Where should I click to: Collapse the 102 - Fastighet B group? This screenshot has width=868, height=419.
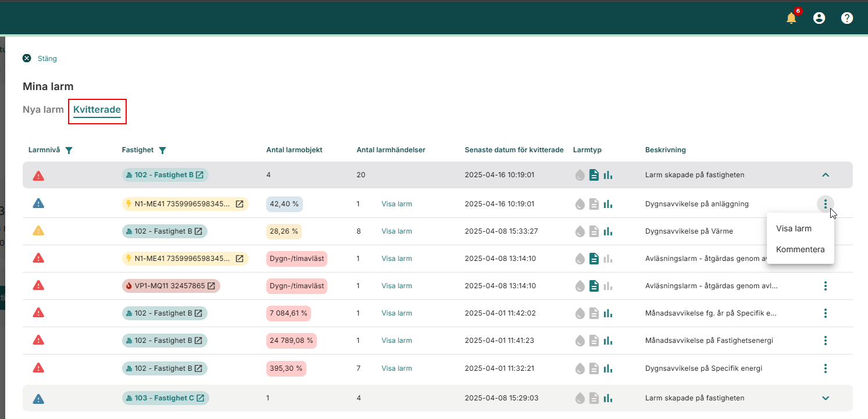pyautogui.click(x=826, y=175)
